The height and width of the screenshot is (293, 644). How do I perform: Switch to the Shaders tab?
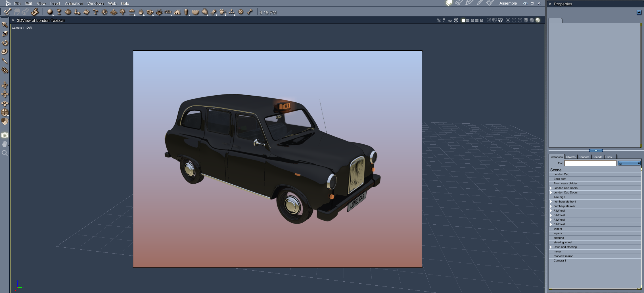coord(584,157)
